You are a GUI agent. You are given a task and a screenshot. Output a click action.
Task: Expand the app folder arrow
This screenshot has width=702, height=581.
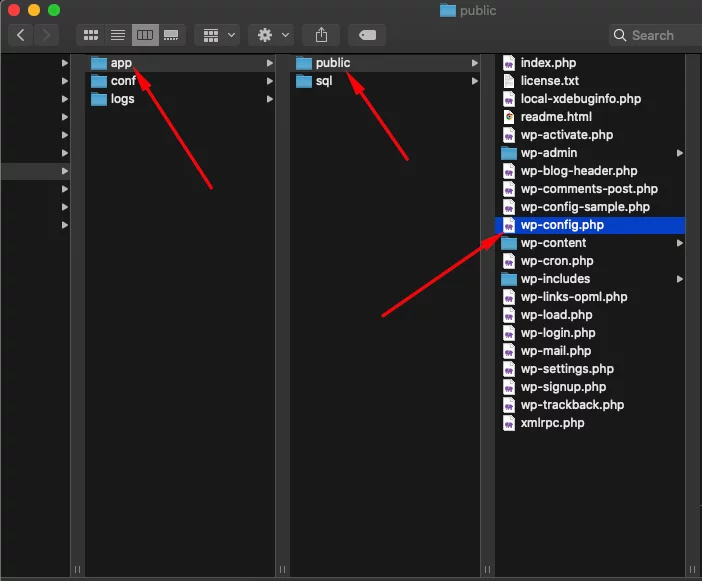pyautogui.click(x=270, y=63)
